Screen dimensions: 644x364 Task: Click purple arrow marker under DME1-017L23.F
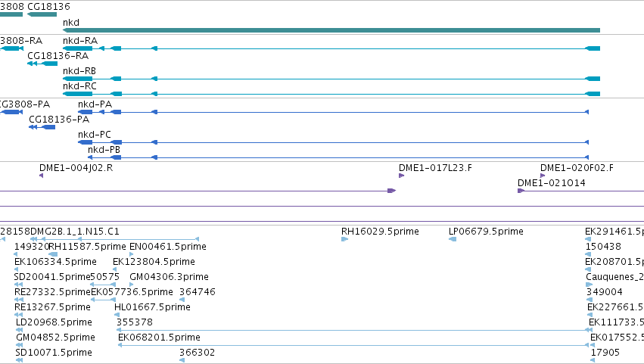tap(401, 176)
